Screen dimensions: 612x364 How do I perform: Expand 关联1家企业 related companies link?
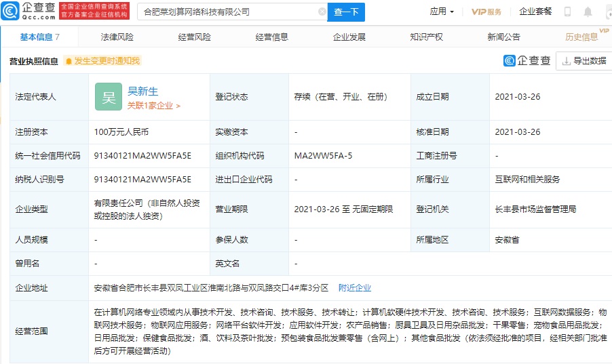154,106
